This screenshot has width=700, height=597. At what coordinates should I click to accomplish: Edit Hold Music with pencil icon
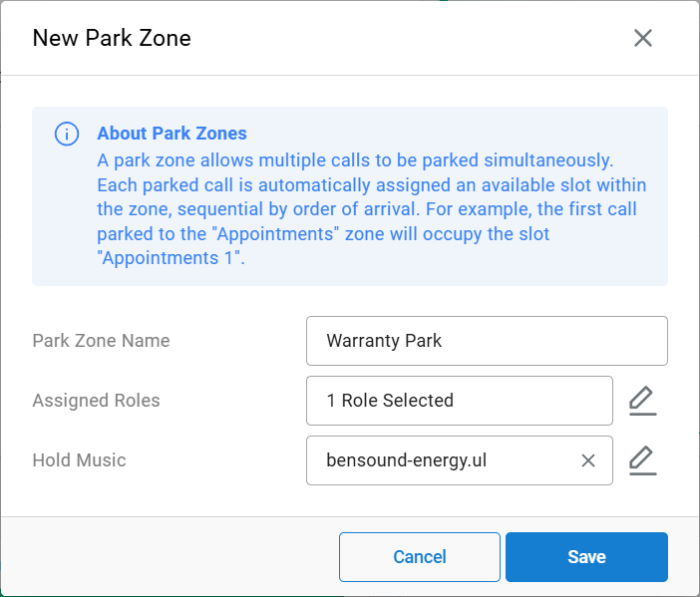pyautogui.click(x=643, y=460)
